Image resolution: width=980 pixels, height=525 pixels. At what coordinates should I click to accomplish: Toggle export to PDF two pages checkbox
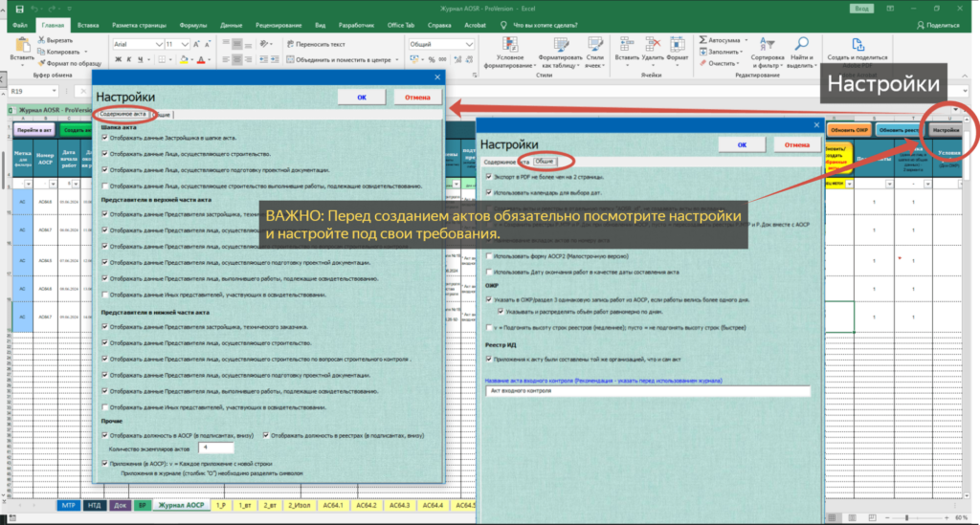(x=489, y=177)
